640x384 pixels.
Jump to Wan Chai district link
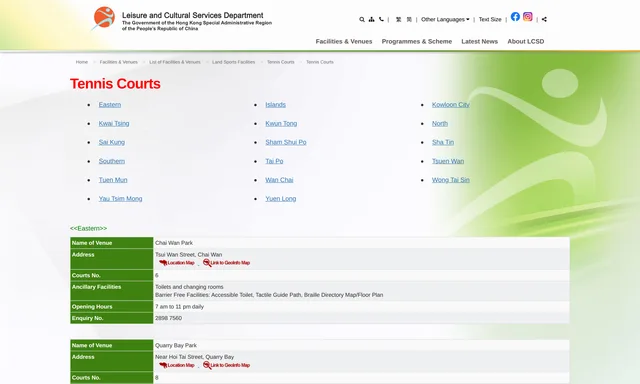click(x=279, y=180)
